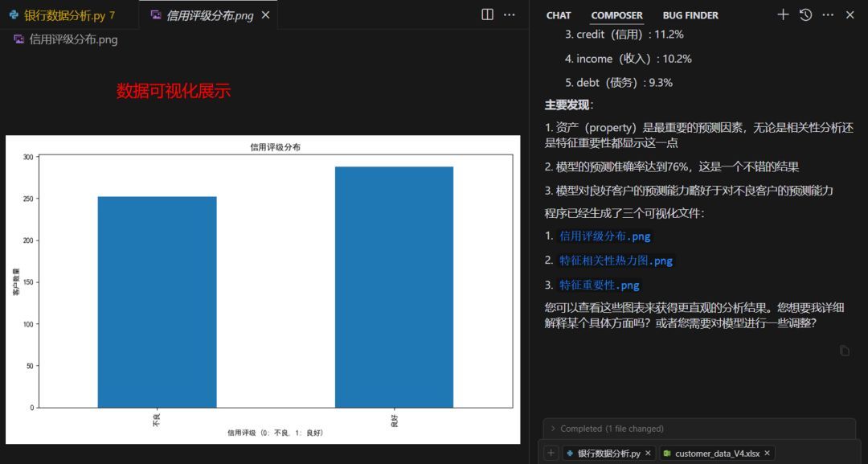Open the BUG FINDER tab

(690, 15)
